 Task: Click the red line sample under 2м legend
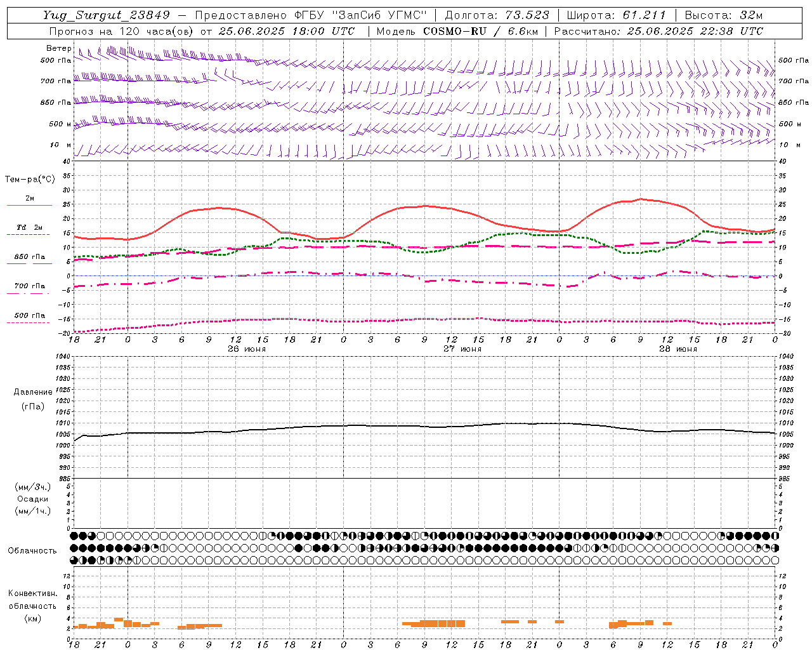(29, 206)
